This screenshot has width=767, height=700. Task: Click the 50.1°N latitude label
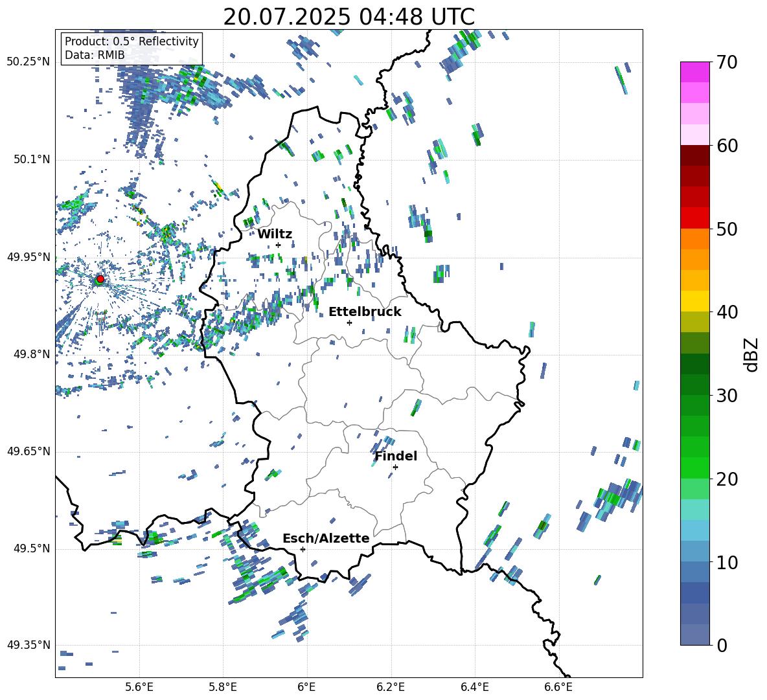coord(32,159)
